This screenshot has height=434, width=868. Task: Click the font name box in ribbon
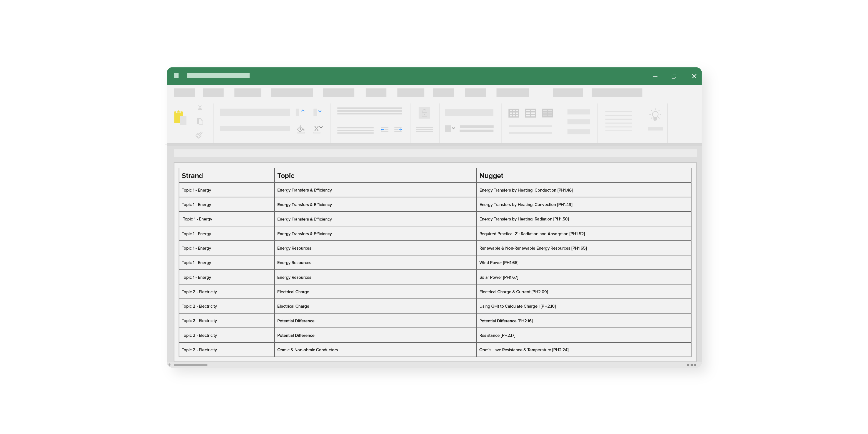[x=255, y=112]
